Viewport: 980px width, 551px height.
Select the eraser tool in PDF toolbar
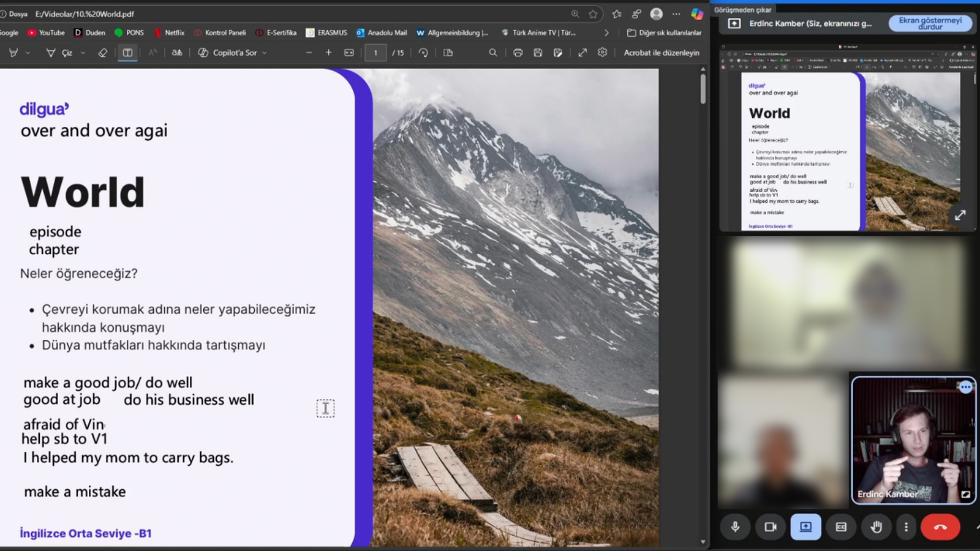102,53
